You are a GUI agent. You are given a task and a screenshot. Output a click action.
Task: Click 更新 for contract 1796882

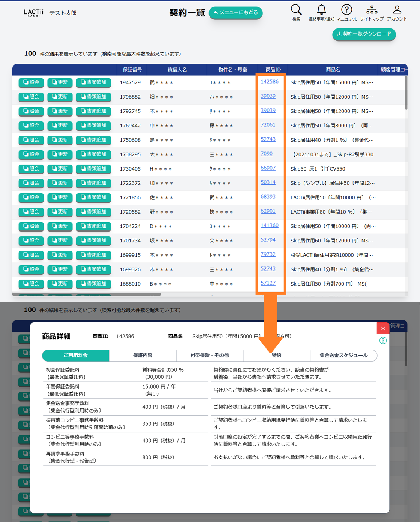coord(60,97)
